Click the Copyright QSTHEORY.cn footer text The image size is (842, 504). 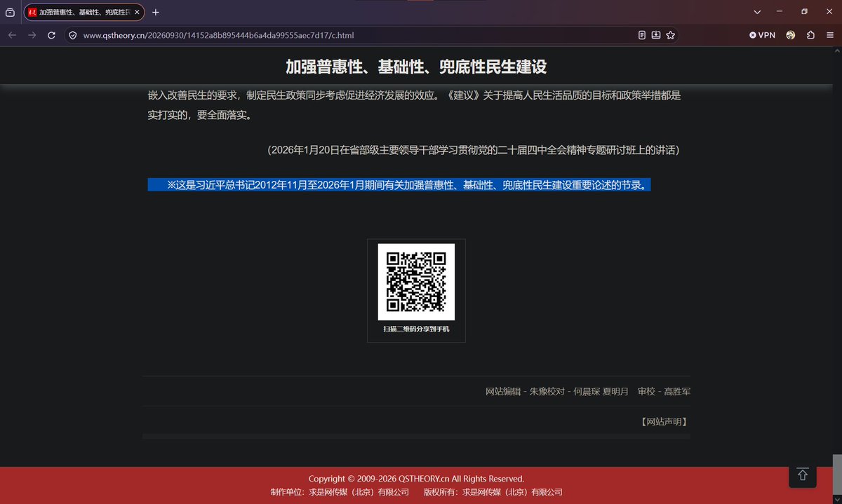point(416,479)
